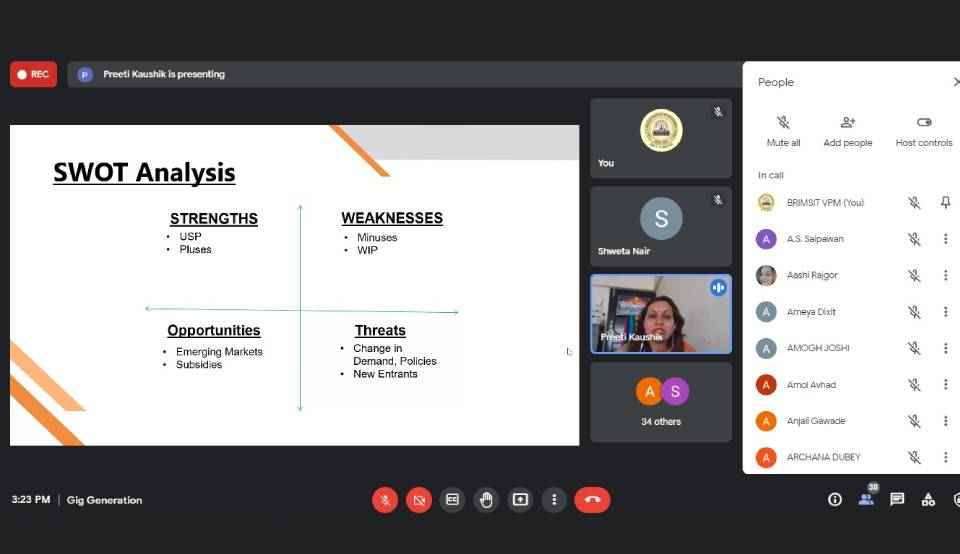This screenshot has width=960, height=554.
Task: Toggle the People panel icon showing 38
Action: pos(866,500)
